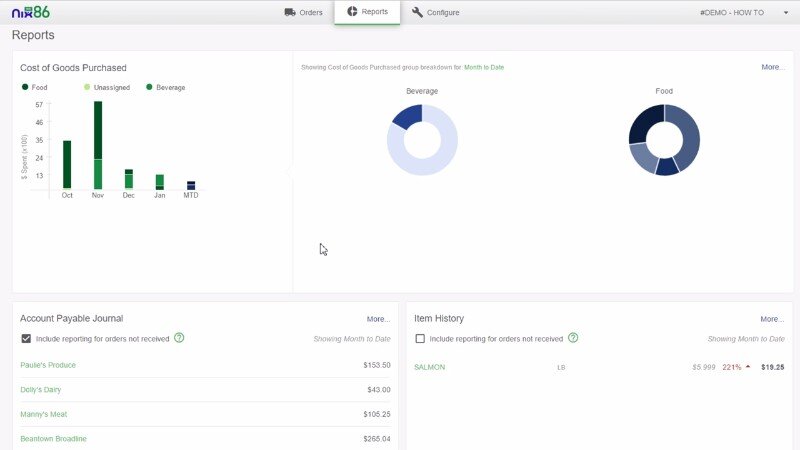Open the Configure tab
This screenshot has width=800, height=450.
point(435,12)
